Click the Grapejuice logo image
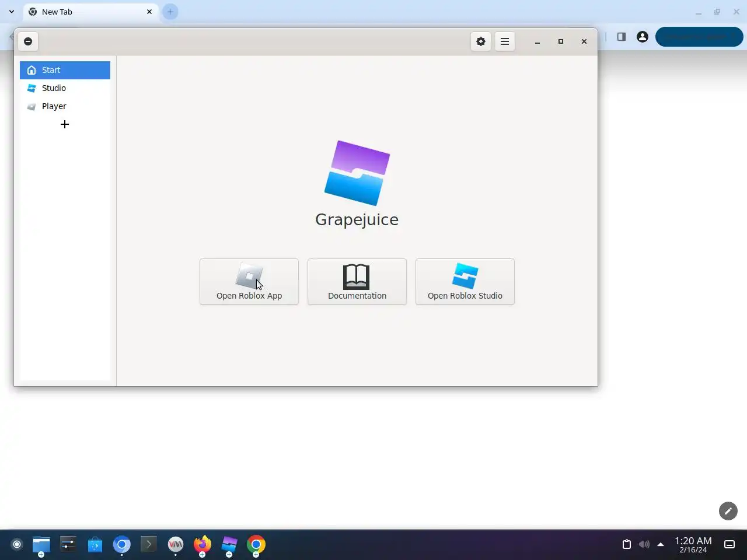Screen dimensions: 747x560 click(357, 173)
